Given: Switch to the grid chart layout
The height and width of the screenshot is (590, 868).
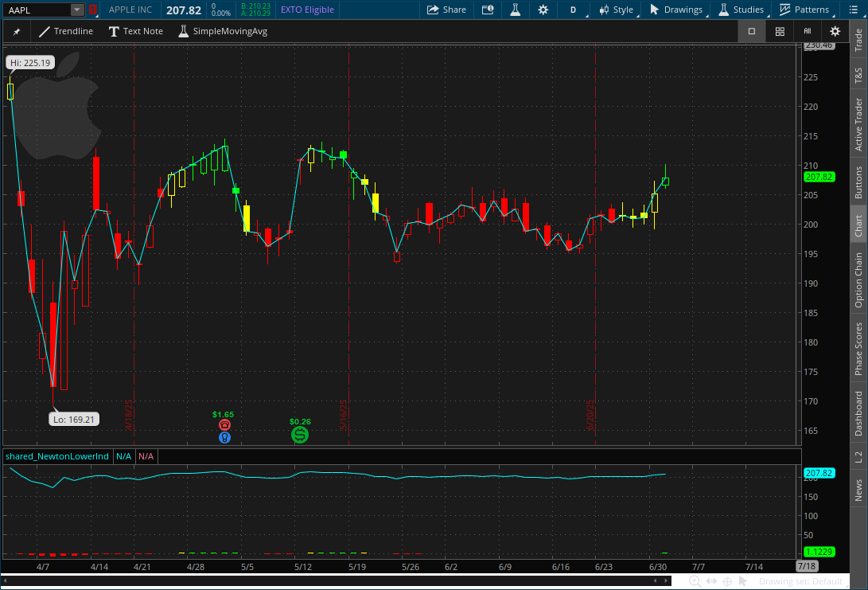Looking at the screenshot, I should point(780,31).
